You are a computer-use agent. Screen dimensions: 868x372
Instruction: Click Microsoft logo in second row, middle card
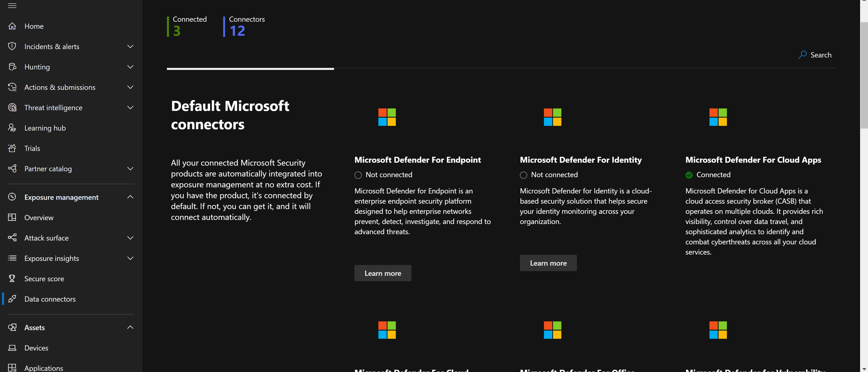[552, 330]
